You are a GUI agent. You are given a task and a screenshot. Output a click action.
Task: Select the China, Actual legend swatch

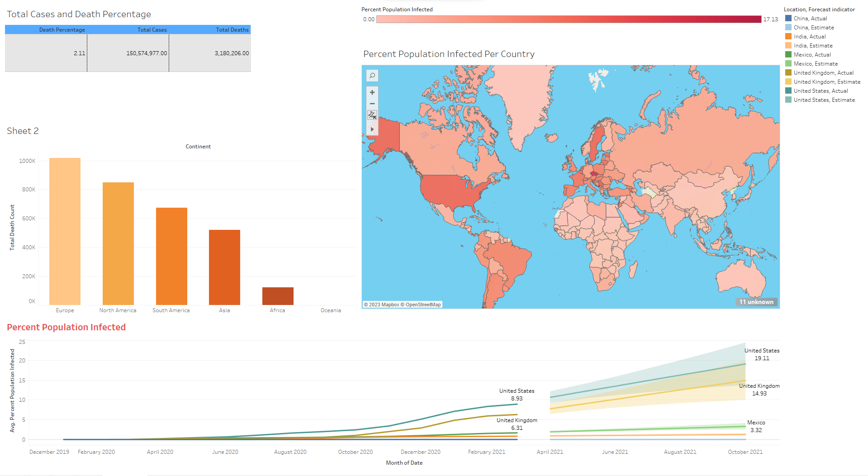tap(788, 19)
